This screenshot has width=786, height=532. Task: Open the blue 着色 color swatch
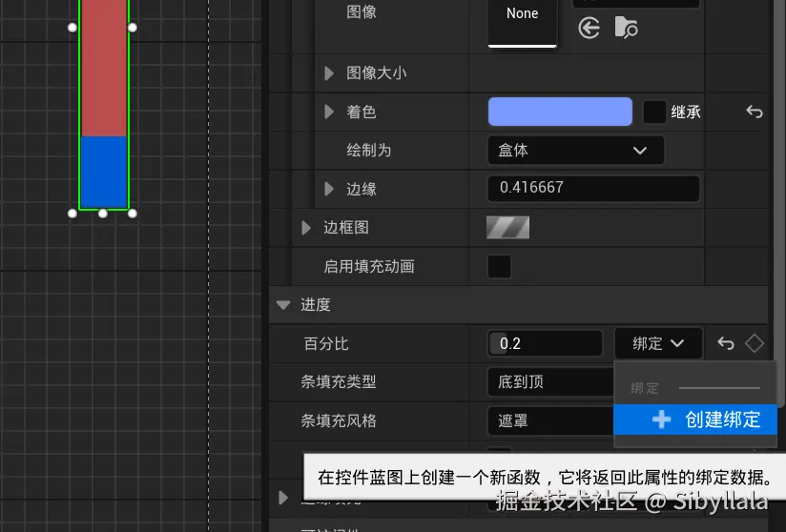tap(560, 112)
